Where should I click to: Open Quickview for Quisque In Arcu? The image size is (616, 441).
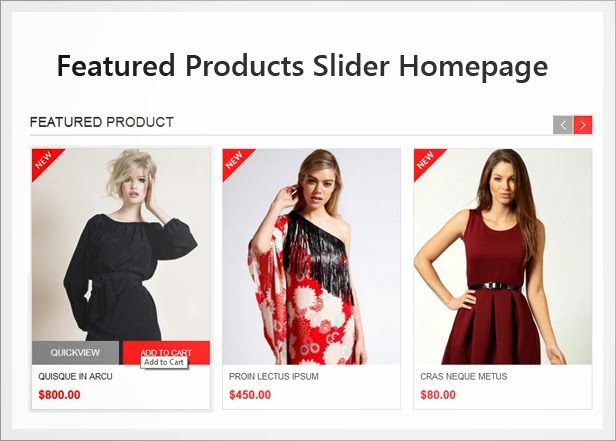click(75, 353)
